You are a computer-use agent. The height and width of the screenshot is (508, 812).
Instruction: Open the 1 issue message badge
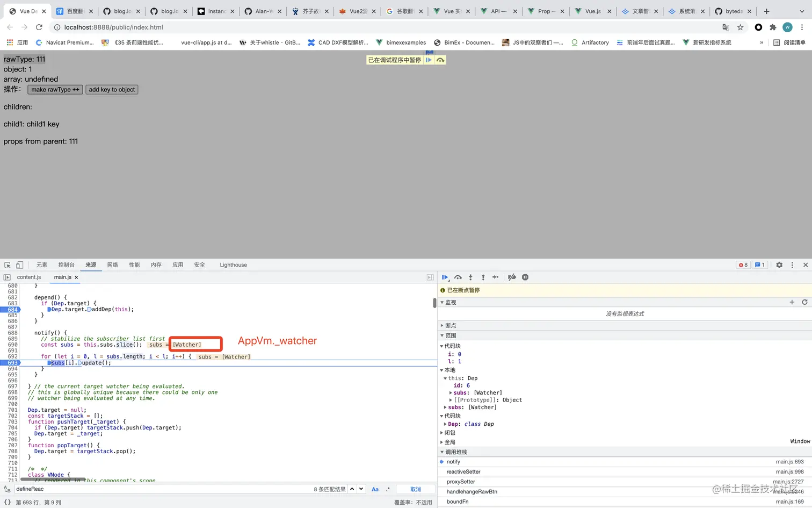(x=760, y=265)
